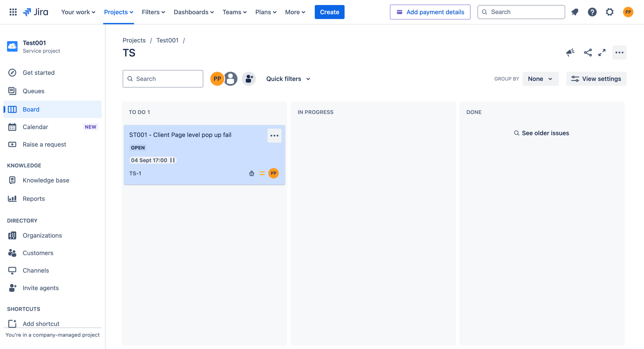This screenshot has height=349, width=644.
Task: Open Queues in the sidebar
Action: coord(33,91)
